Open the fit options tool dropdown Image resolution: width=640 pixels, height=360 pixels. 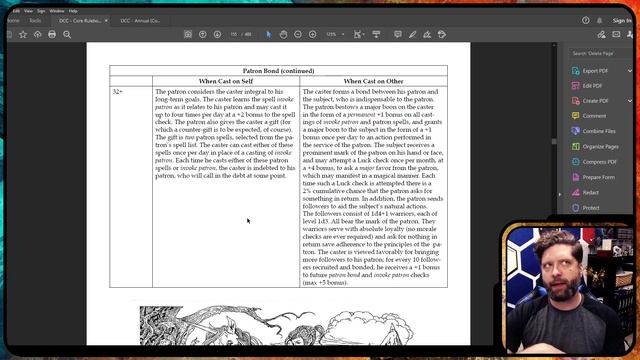point(359,35)
